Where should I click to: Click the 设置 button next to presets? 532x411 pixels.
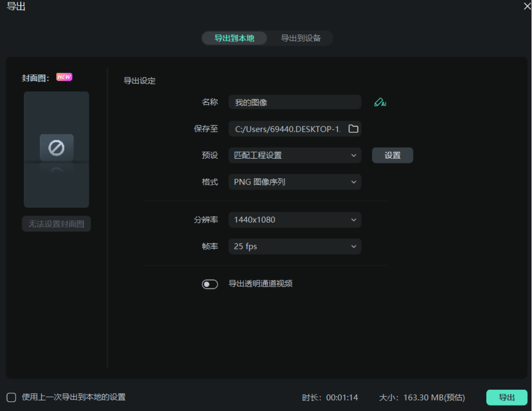point(392,155)
